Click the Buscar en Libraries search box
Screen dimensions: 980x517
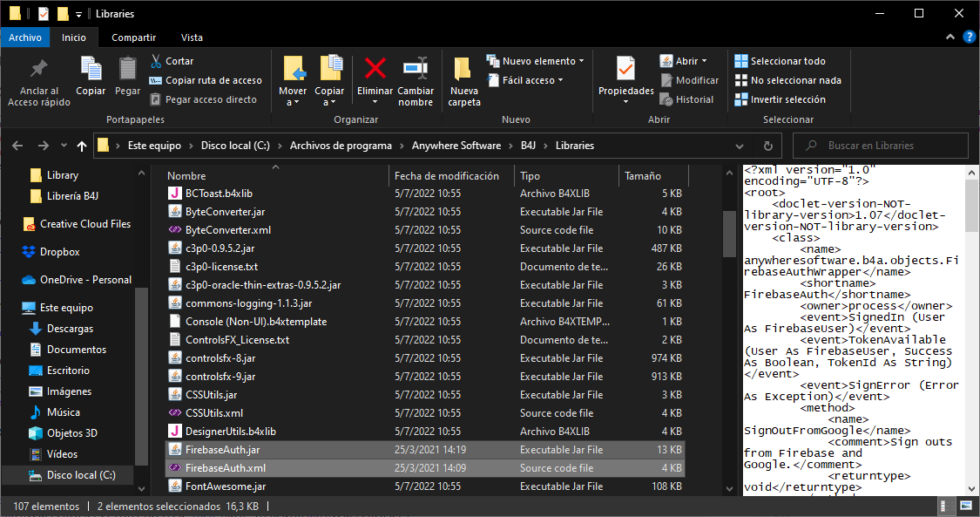[880, 146]
